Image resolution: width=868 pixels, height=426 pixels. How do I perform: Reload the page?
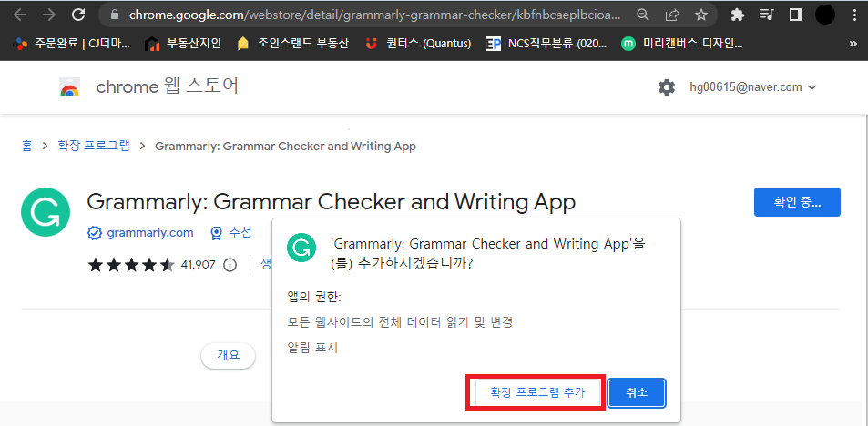click(x=79, y=15)
